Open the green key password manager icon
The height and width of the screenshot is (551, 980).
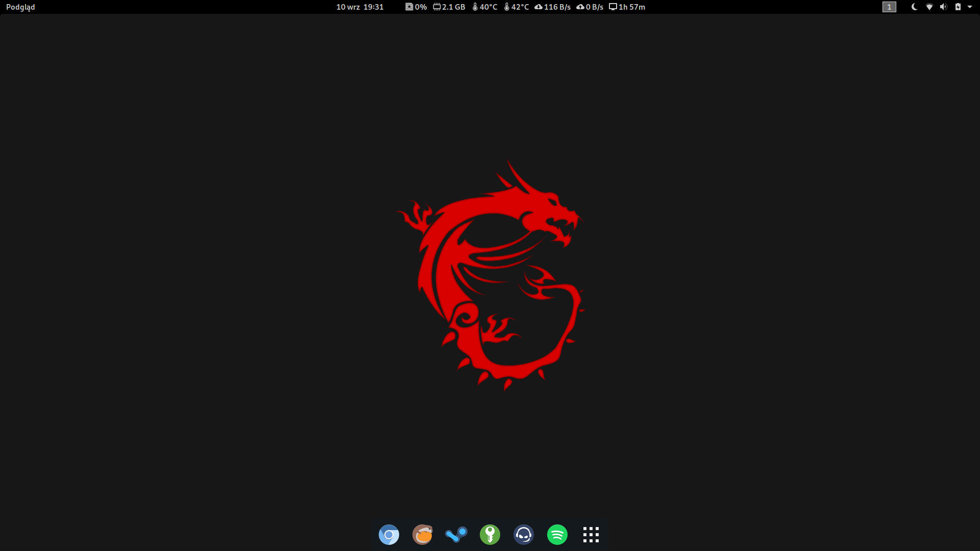coord(490,535)
